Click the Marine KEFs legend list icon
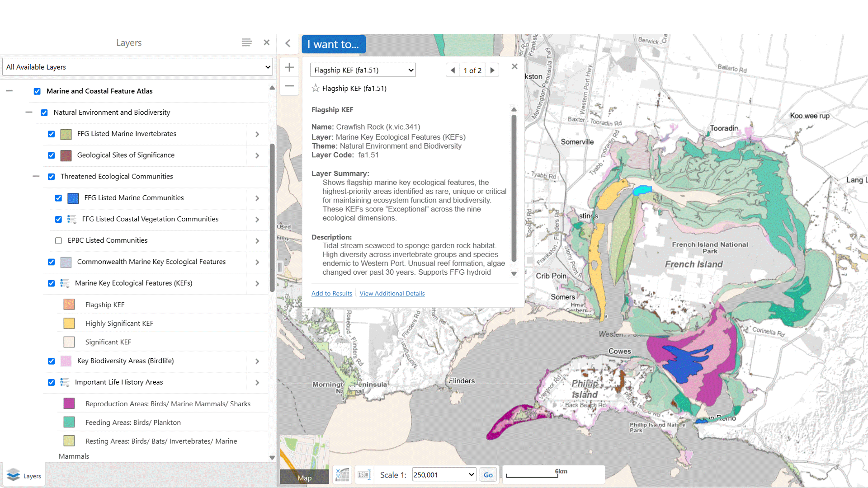Image resolution: width=868 pixels, height=488 pixels. 65,283
